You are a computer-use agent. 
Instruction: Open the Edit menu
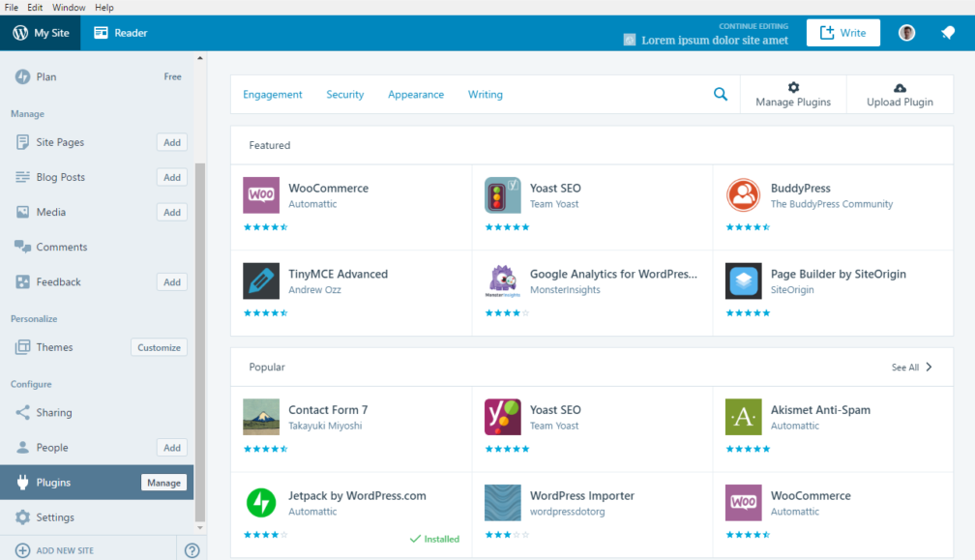click(x=35, y=8)
